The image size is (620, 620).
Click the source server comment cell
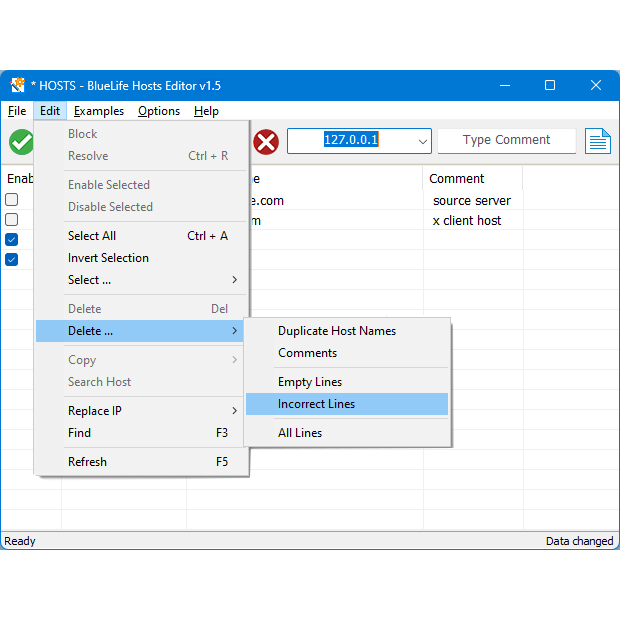pos(473,201)
